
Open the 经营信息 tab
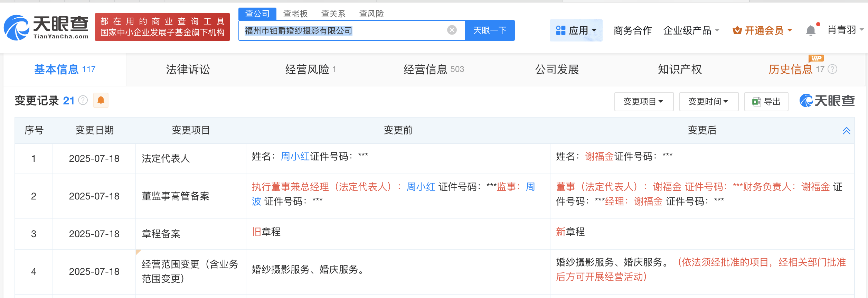pyautogui.click(x=434, y=69)
